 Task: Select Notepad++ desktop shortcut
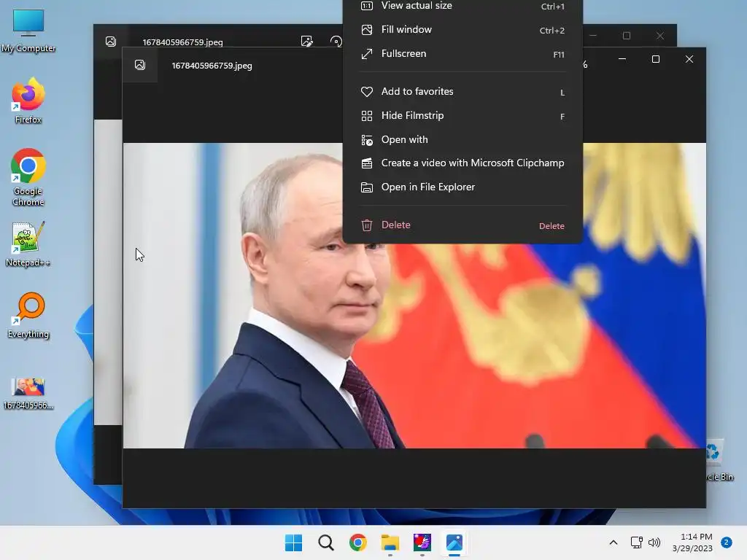28,244
